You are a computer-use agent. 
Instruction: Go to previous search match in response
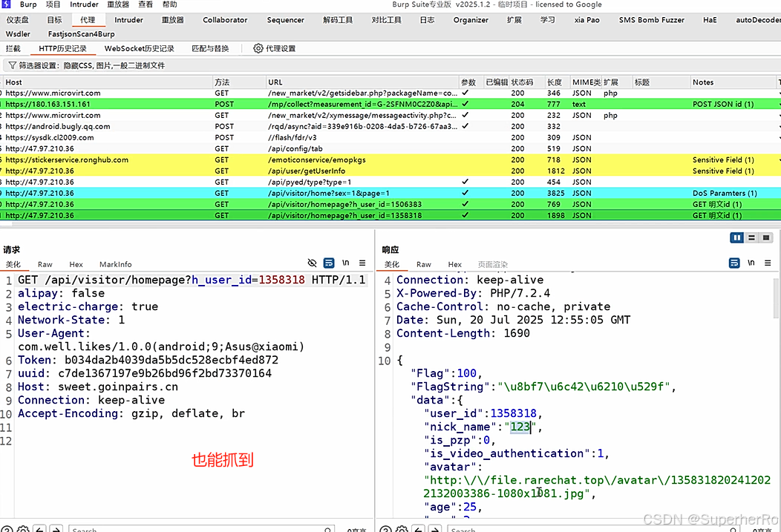(419, 530)
